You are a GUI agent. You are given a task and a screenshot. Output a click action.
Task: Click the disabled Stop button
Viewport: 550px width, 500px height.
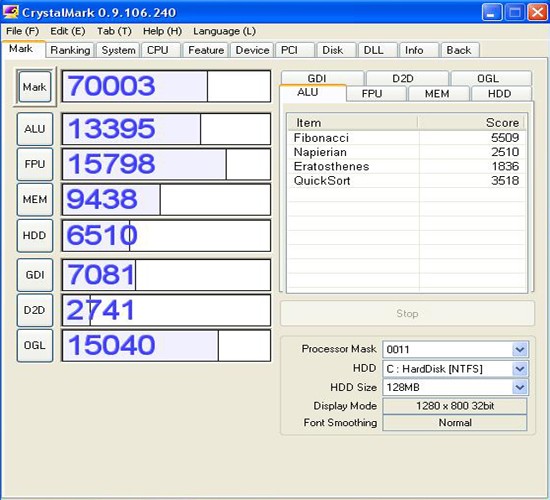(407, 313)
